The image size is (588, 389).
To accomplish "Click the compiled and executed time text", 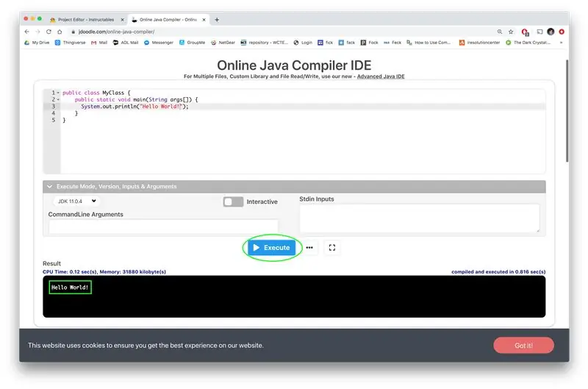I will tap(498, 272).
